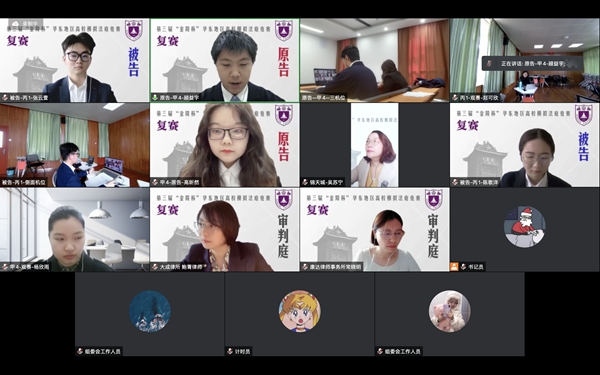Select the baby photo avatar of 组委会工作人员

tap(450, 311)
